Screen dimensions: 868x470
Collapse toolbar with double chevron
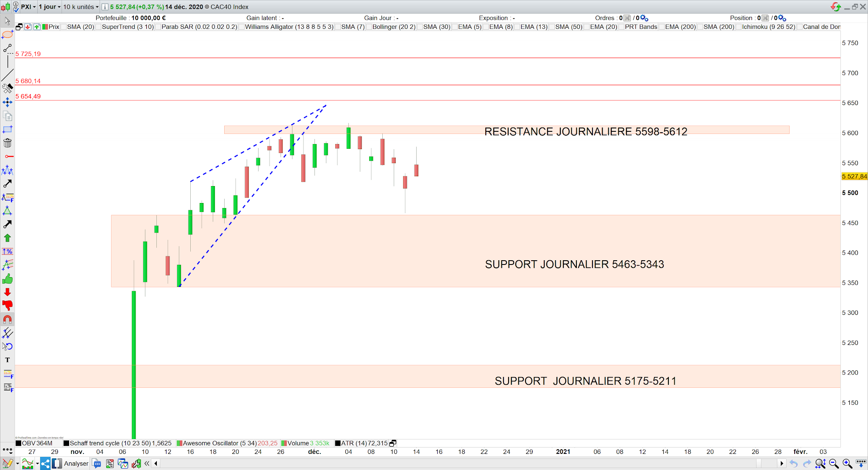(147, 464)
